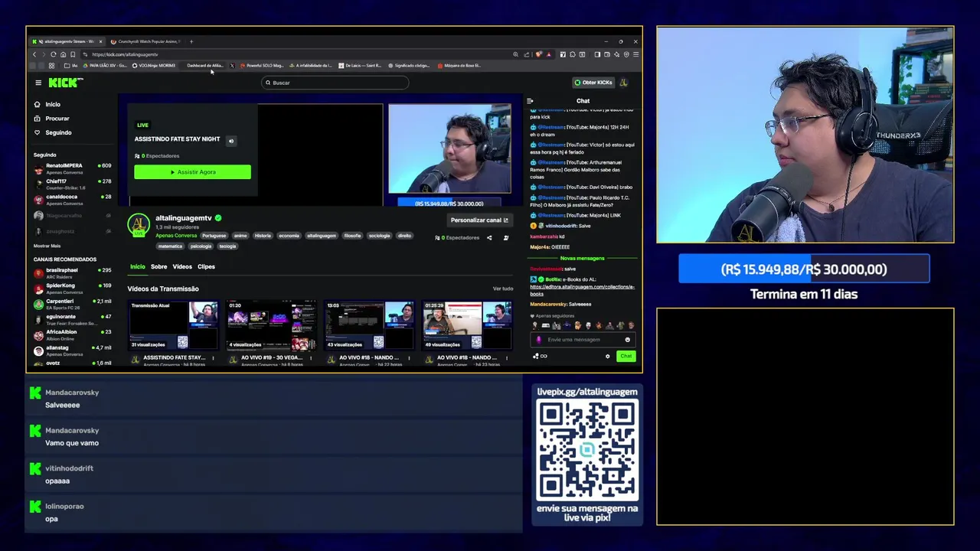Open the 13:03 duration video thumbnail
This screenshot has height=551, width=980.
coord(370,325)
